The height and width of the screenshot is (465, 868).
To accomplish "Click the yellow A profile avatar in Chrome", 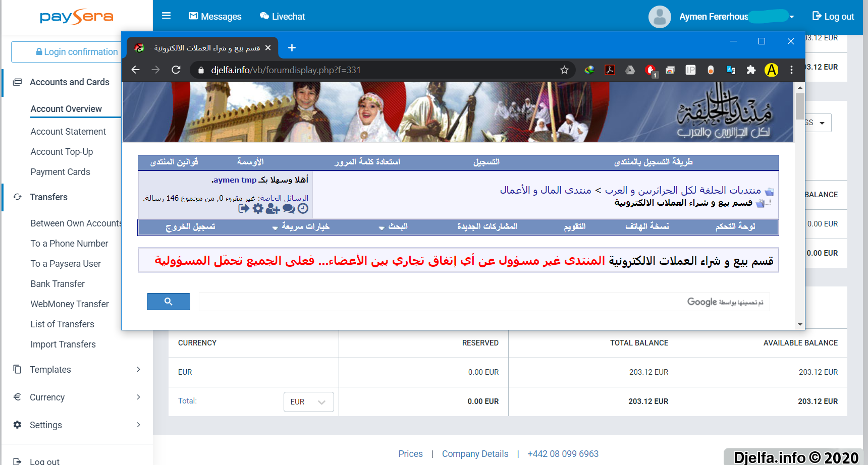I will pos(771,70).
